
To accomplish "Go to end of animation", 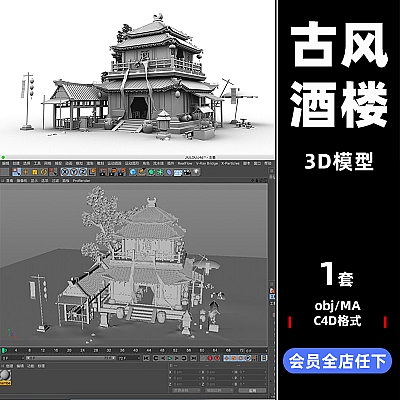I will click(x=194, y=358).
